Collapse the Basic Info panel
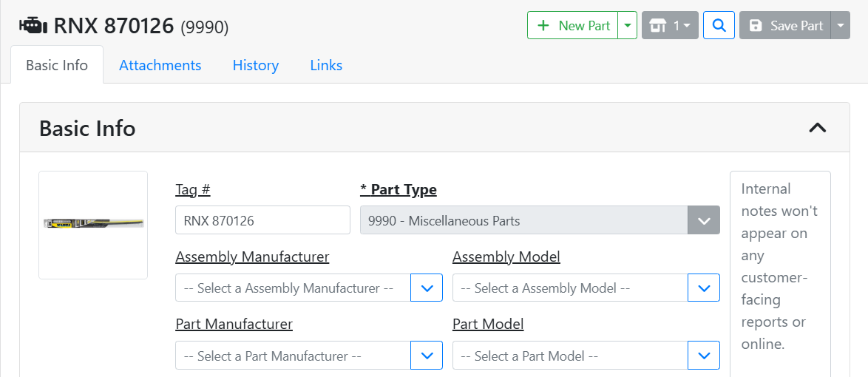Screen dimensions: 868x377 tap(817, 128)
